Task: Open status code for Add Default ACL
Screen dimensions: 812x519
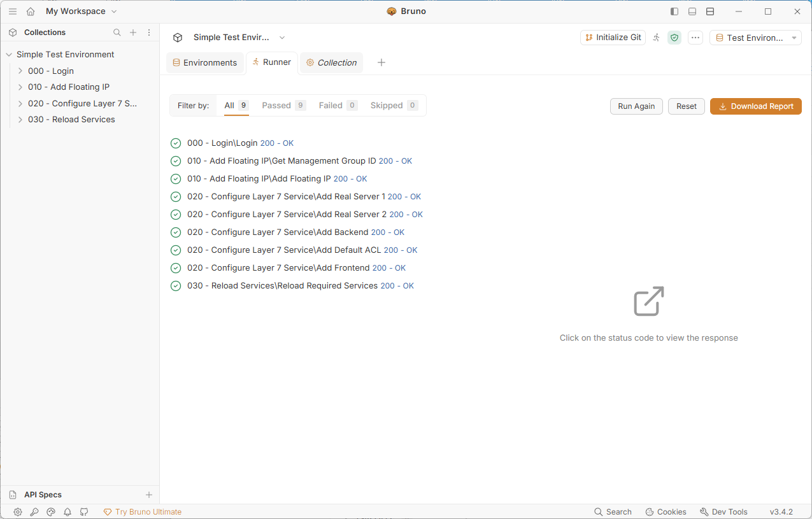Action: [x=401, y=250]
